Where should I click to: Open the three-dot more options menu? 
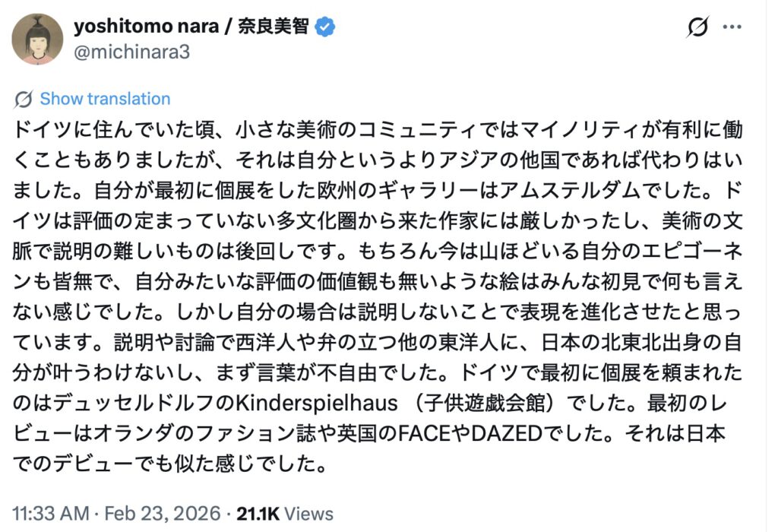732,27
